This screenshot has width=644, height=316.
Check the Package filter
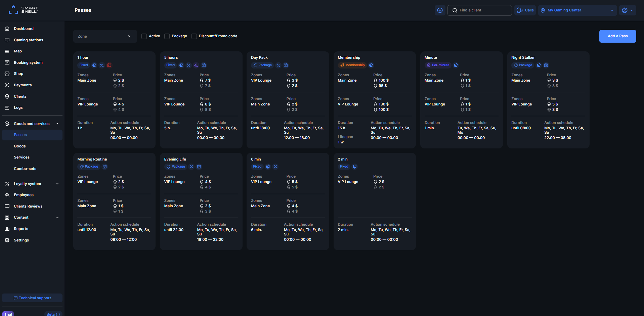(x=167, y=36)
